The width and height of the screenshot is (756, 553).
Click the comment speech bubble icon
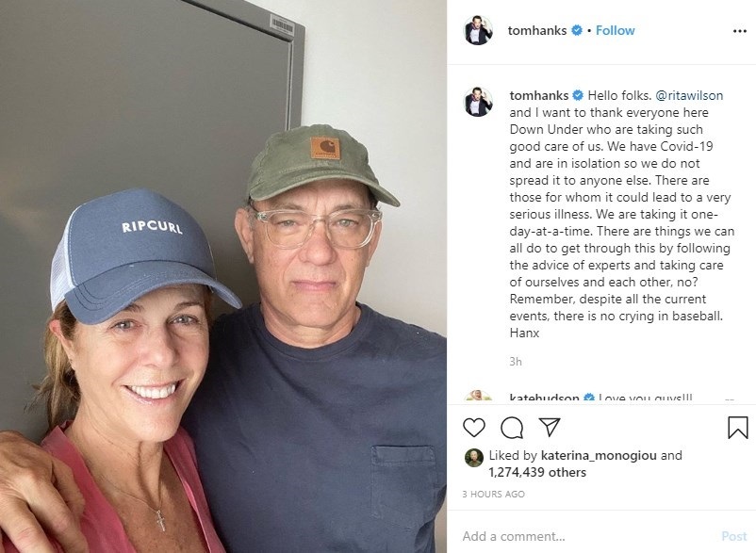pyautogui.click(x=512, y=428)
